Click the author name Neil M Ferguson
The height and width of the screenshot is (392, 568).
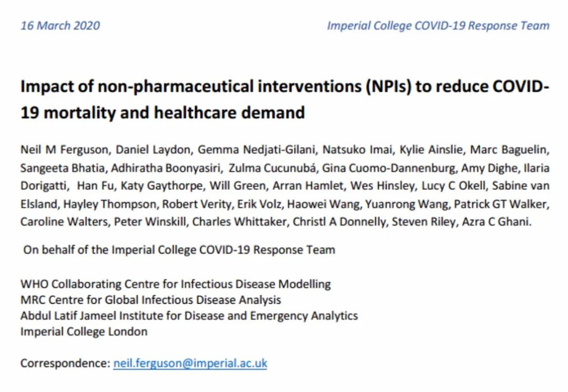pos(65,149)
